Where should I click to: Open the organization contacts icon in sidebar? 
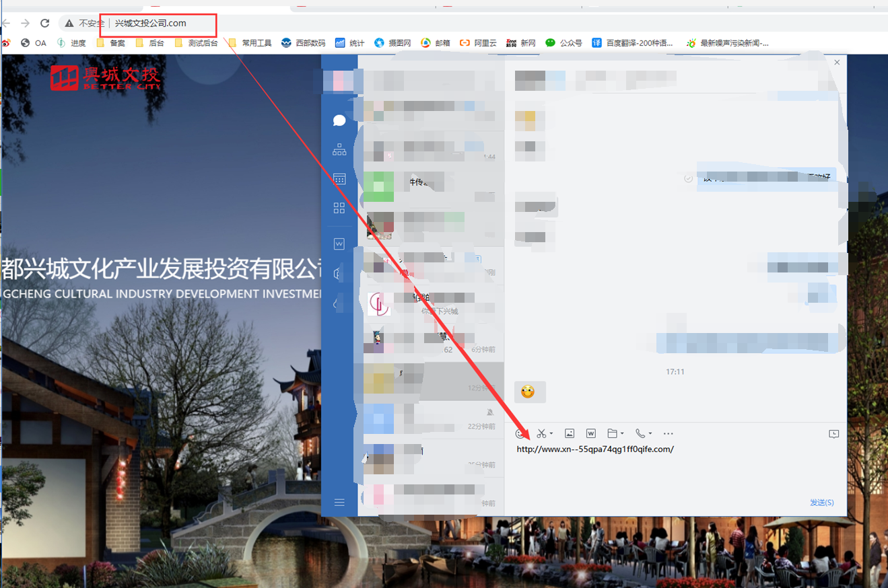(339, 150)
